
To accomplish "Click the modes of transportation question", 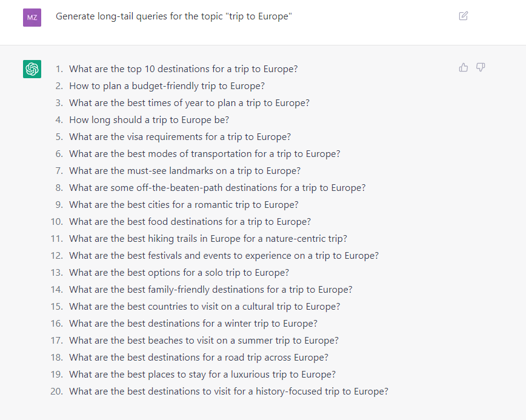I will (x=204, y=154).
